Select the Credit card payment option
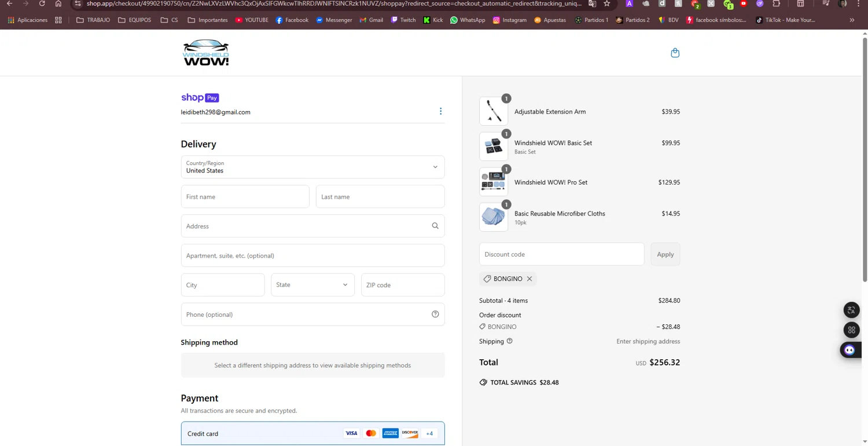Image resolution: width=868 pixels, height=446 pixels. point(312,433)
